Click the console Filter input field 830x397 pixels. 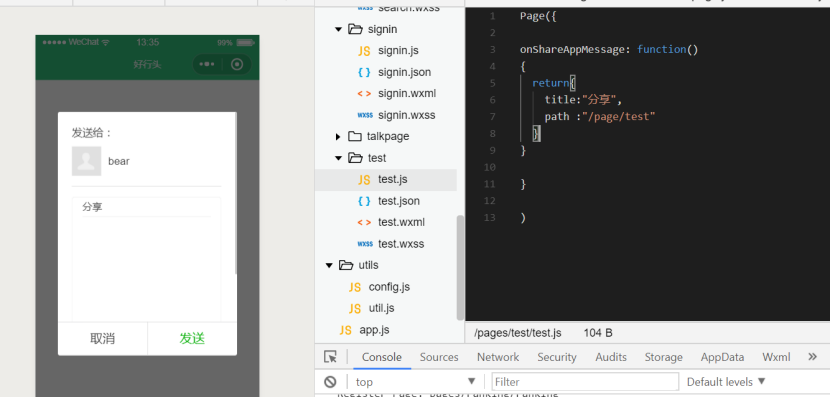point(585,382)
